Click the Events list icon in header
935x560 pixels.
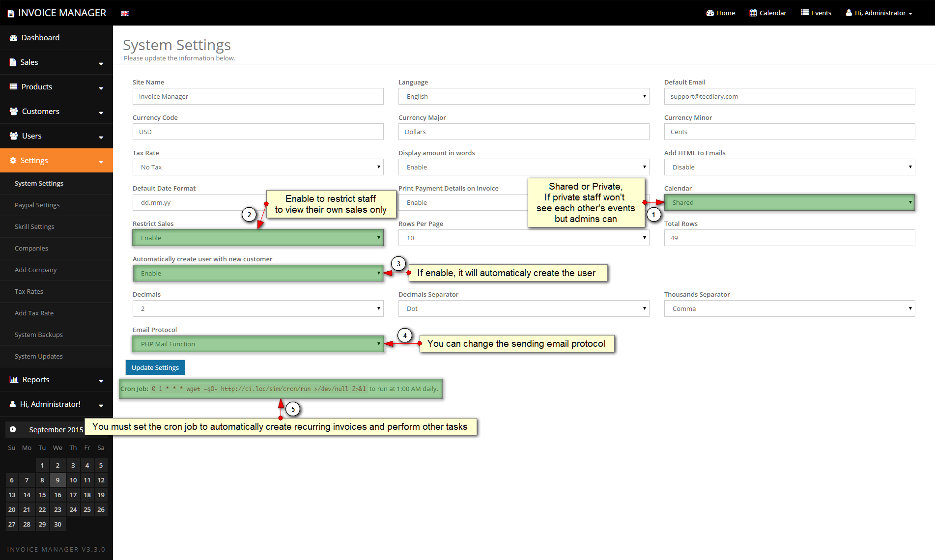(805, 13)
